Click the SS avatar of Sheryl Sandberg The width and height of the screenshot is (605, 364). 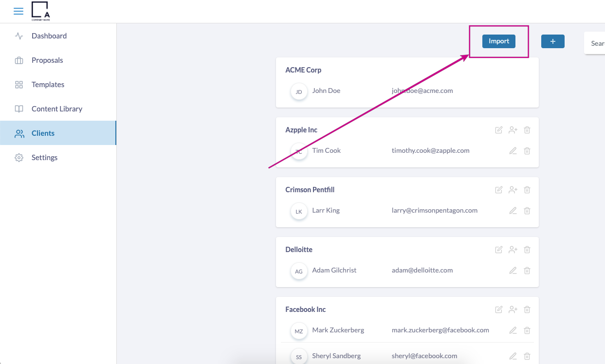[299, 357]
